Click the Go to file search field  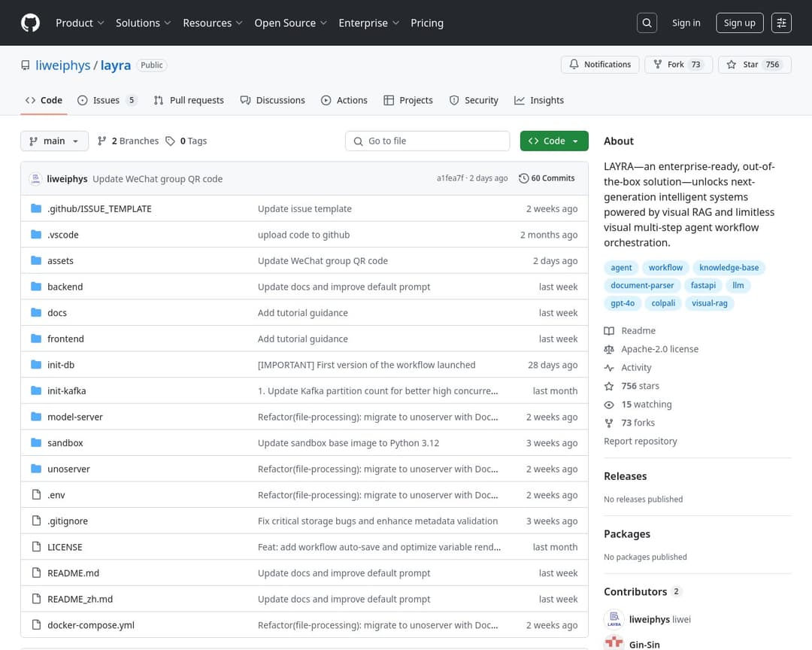[x=427, y=141]
